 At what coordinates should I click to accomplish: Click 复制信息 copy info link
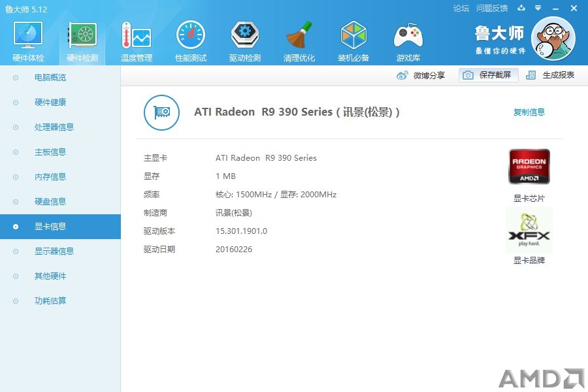point(529,112)
